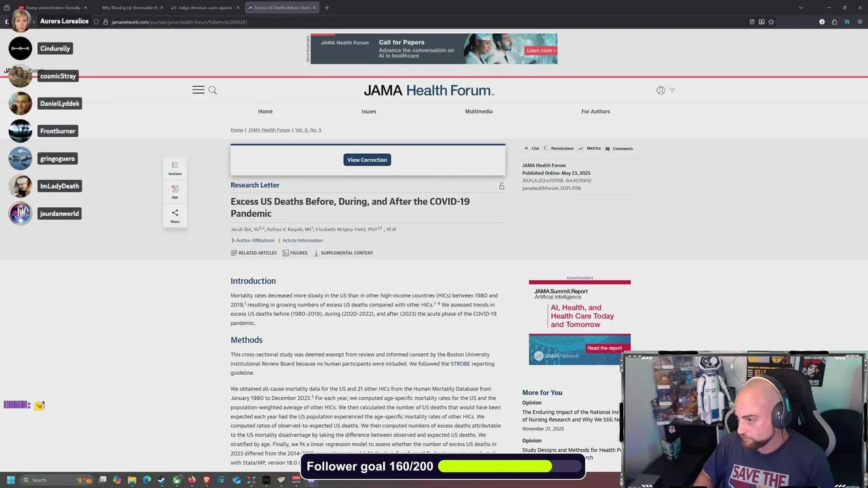868x488 pixels.
Task: Click the open access lock icon
Action: (x=502, y=186)
